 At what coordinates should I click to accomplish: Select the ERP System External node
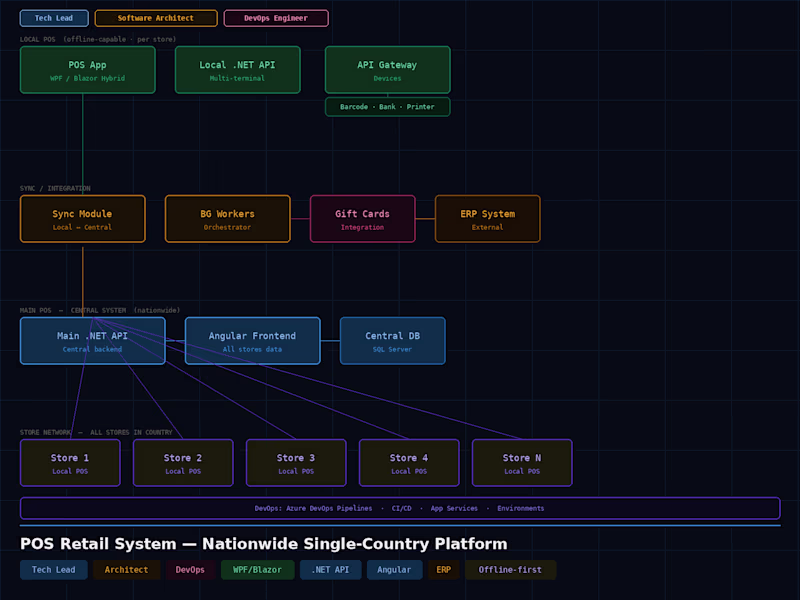[488, 219]
